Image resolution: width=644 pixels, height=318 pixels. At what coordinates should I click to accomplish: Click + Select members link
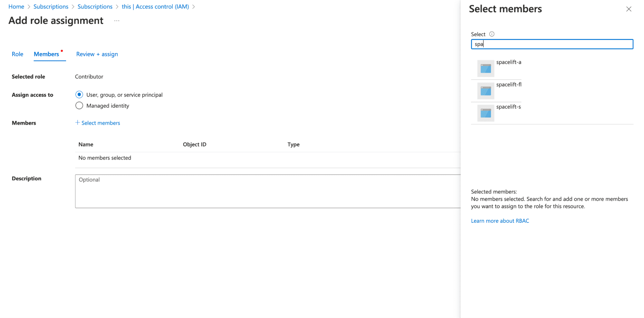pos(98,123)
